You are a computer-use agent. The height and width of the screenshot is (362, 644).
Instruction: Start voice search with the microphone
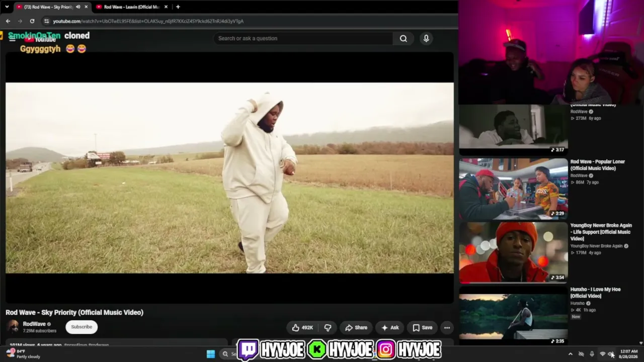(x=426, y=38)
